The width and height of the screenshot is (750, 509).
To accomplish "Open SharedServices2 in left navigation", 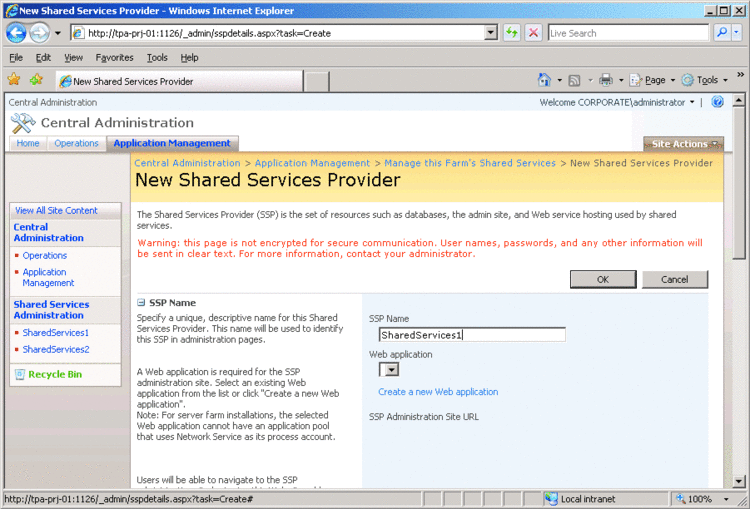I will [55, 350].
